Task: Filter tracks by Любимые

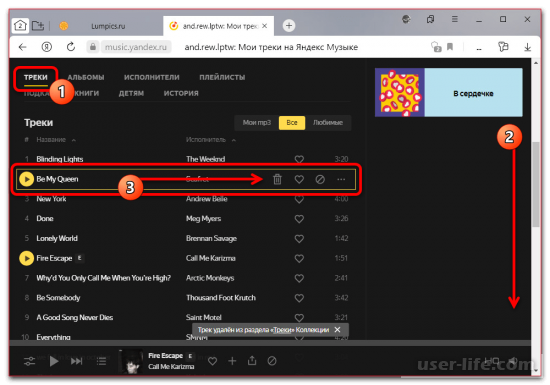Action: pos(328,122)
